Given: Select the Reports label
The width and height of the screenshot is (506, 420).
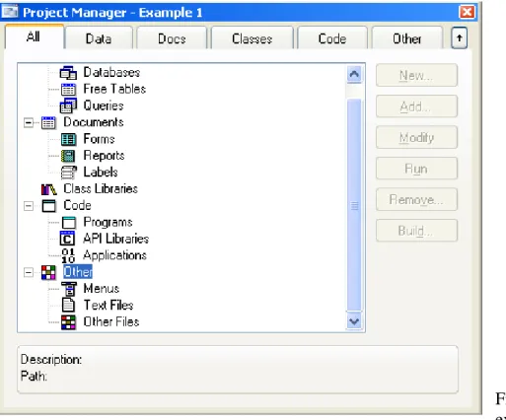Looking at the screenshot, I should (x=104, y=156).
